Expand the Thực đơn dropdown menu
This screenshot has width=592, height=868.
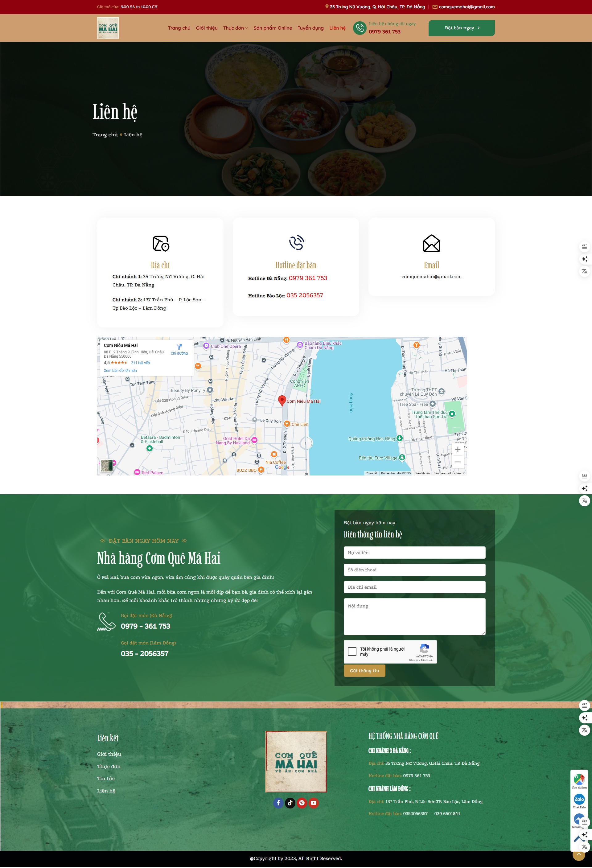coord(235,28)
